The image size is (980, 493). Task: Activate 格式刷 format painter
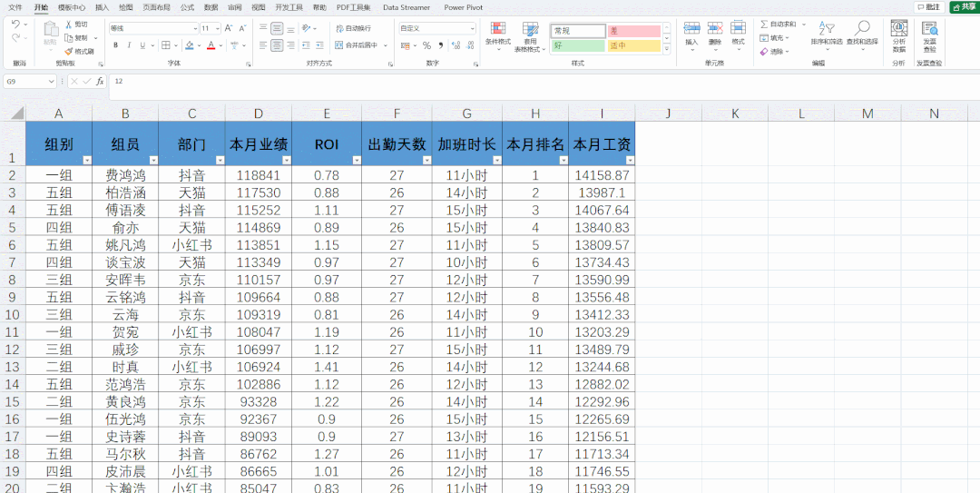click(79, 52)
